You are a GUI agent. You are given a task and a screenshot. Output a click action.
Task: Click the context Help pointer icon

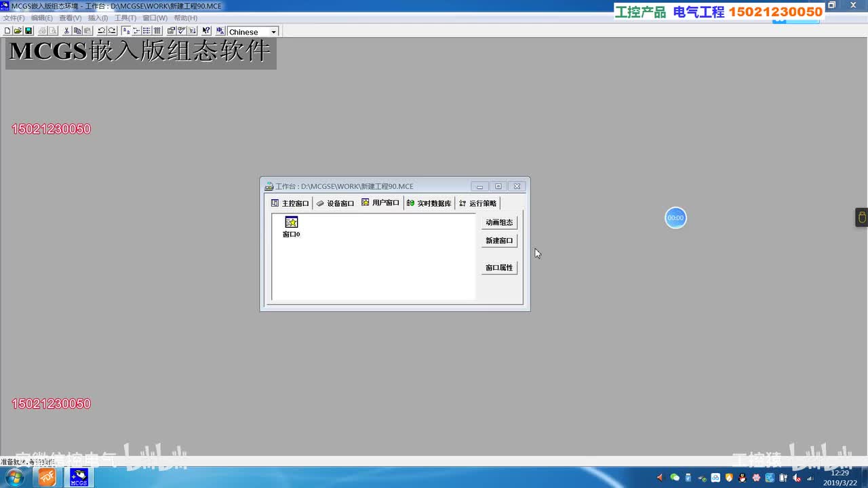[206, 31]
